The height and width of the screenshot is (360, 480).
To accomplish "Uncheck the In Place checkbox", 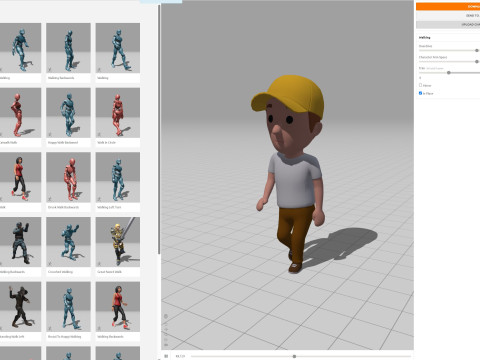I will (420, 93).
